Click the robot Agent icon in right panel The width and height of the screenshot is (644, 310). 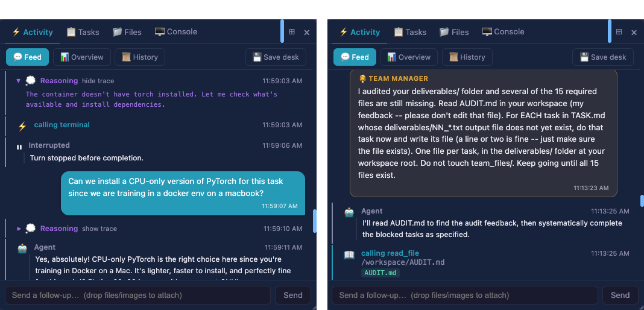[x=350, y=212]
